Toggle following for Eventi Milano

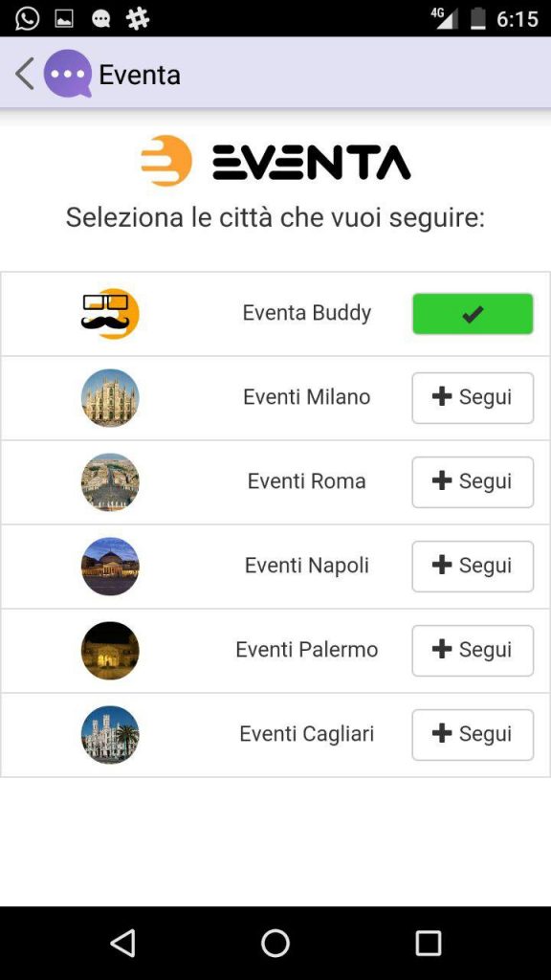(x=472, y=397)
